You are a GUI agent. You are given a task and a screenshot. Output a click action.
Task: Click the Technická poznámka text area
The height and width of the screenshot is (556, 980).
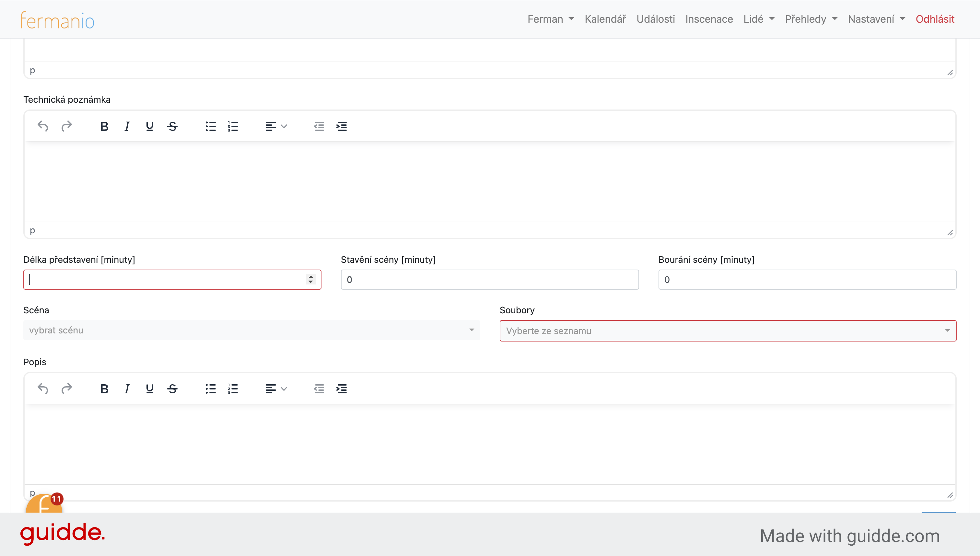(490, 182)
